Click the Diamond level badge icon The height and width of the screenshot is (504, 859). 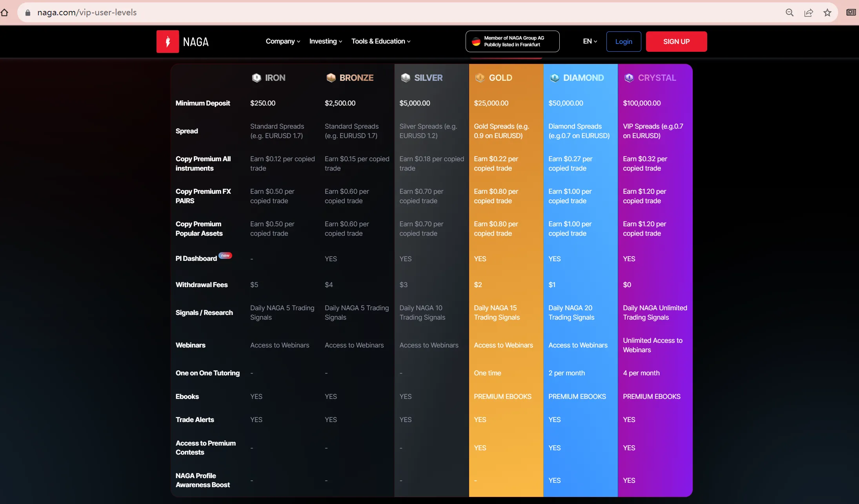(x=554, y=78)
